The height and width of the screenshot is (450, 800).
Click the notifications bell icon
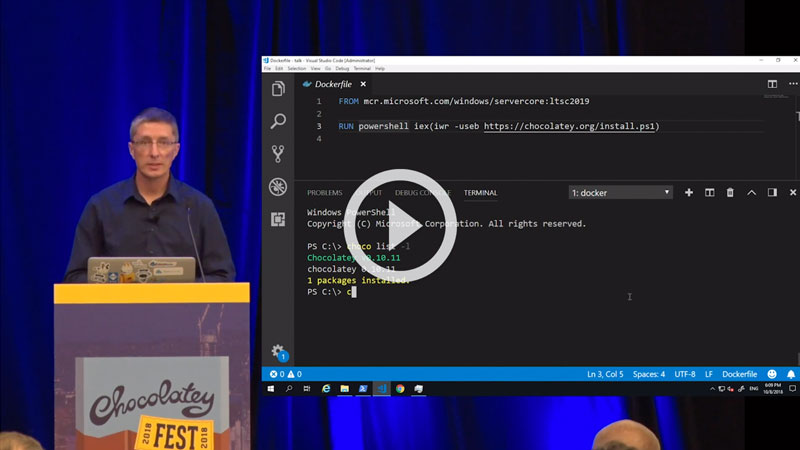pos(791,374)
